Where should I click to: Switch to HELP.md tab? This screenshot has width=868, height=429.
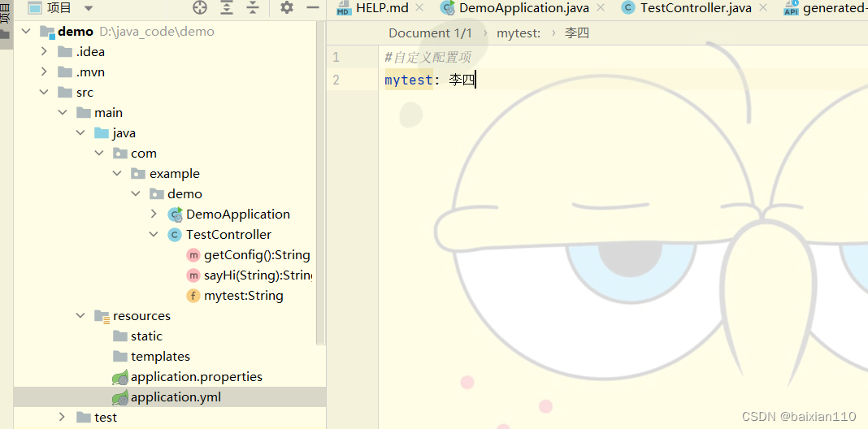coord(382,8)
